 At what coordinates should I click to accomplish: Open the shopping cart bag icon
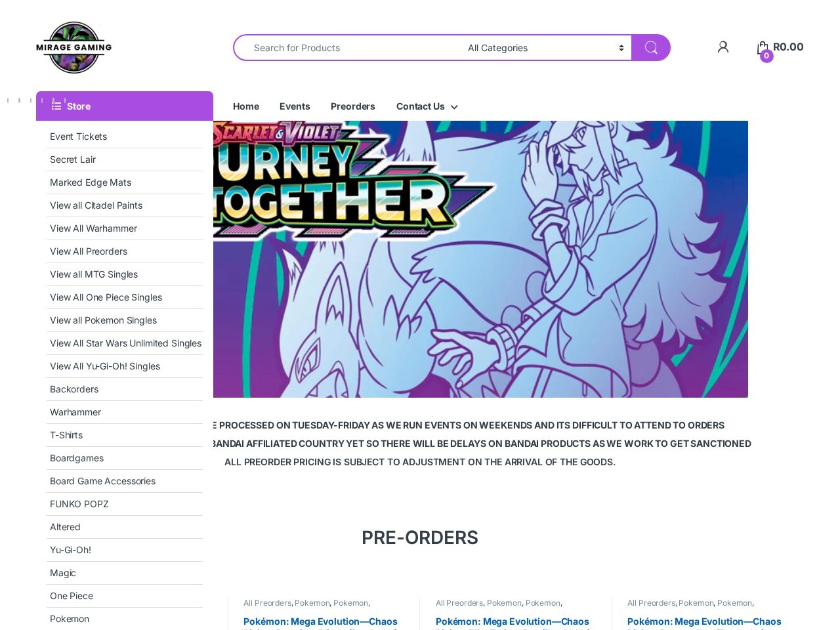click(x=763, y=47)
